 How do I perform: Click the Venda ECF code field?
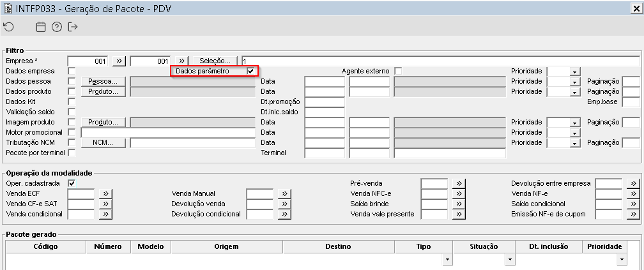[x=81, y=193]
